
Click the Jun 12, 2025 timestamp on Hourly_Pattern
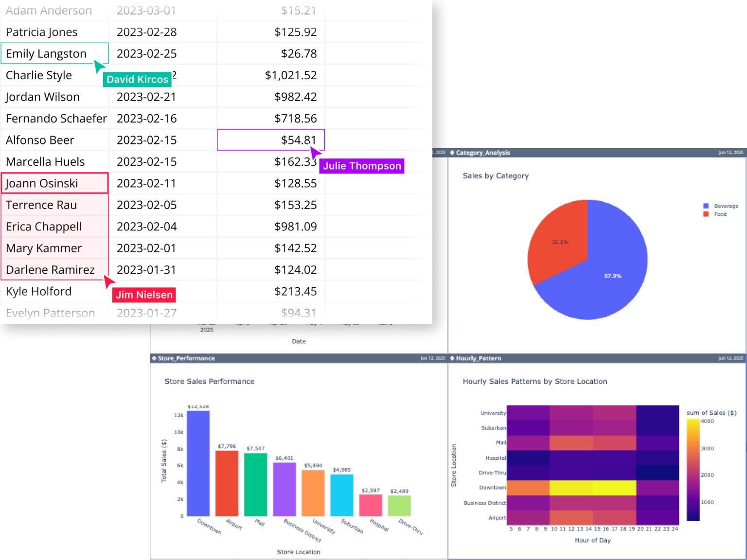pos(730,358)
